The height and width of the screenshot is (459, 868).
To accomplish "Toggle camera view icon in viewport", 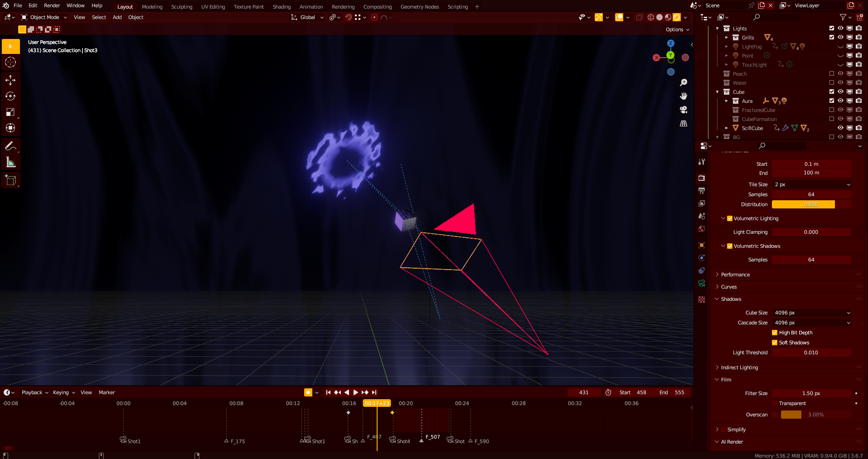I will pyautogui.click(x=684, y=110).
